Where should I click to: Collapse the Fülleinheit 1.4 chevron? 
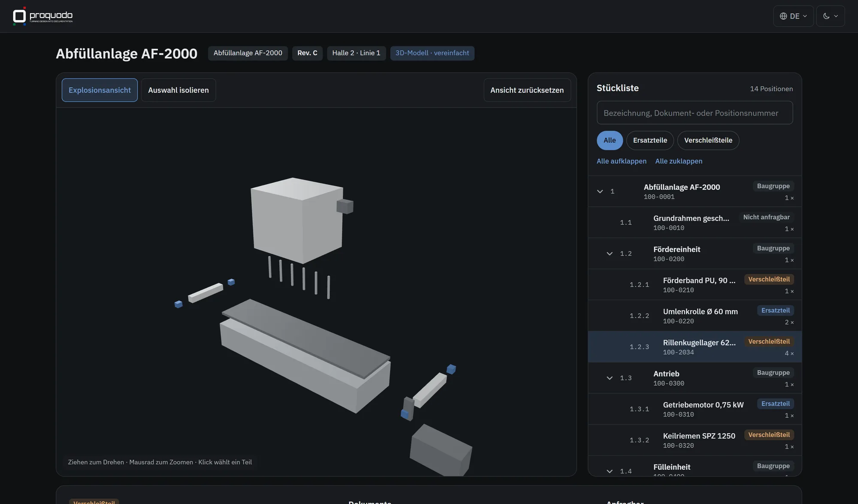[609, 471]
